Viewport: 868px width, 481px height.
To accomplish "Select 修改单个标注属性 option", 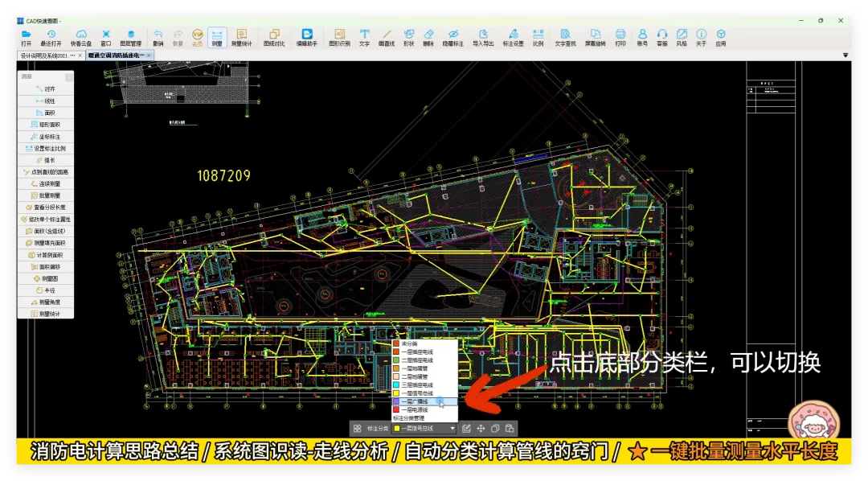I will 45,220.
